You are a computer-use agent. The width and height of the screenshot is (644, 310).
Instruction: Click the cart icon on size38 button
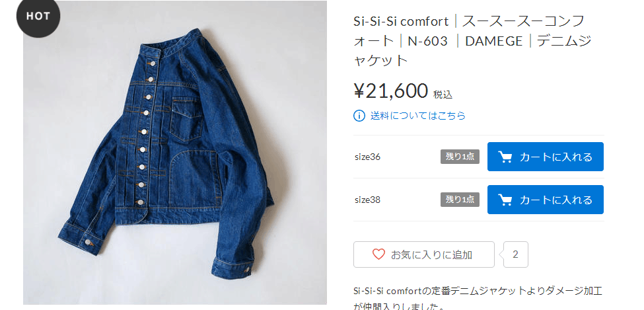505,200
